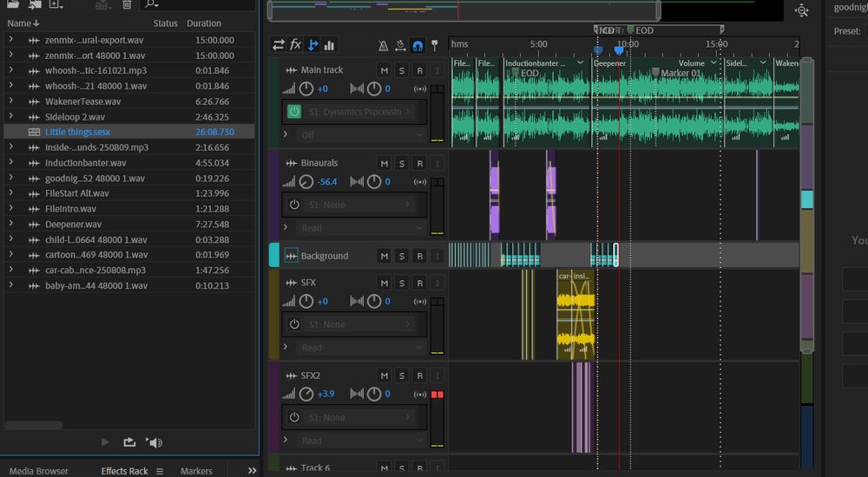The height and width of the screenshot is (477, 868).
Task: Click the trash delete icon in Files panel
Action: [127, 4]
